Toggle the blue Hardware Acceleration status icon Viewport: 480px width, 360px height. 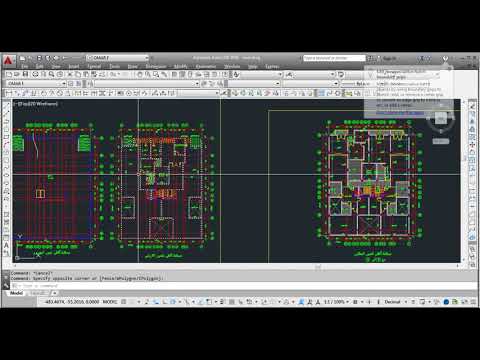[x=446, y=302]
